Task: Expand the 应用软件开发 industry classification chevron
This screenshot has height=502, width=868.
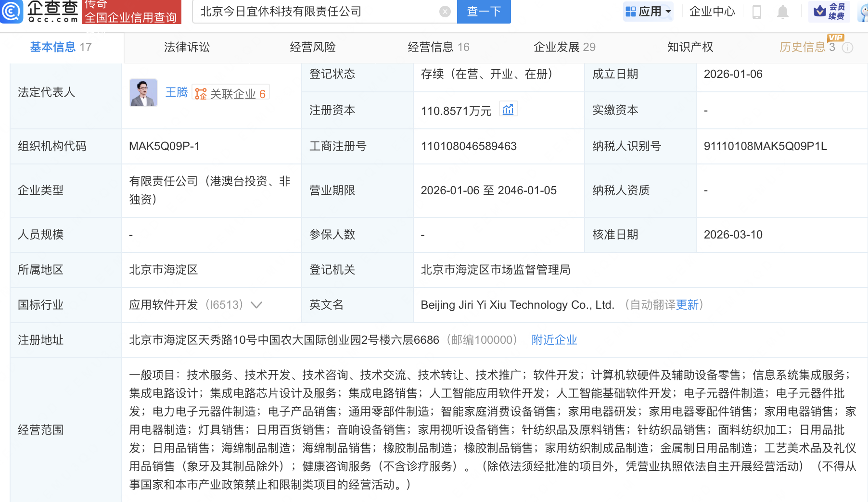Action: [257, 305]
